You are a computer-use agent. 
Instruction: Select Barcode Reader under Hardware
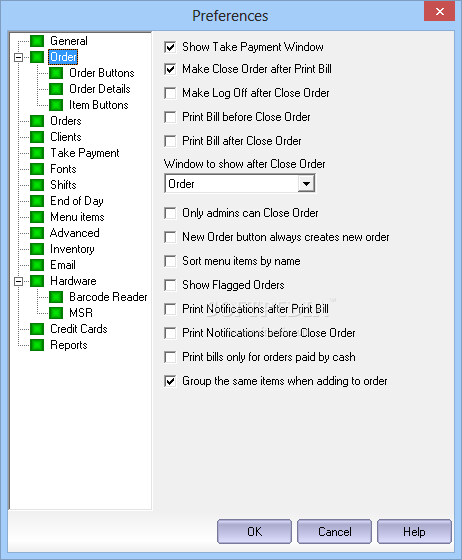click(x=108, y=297)
